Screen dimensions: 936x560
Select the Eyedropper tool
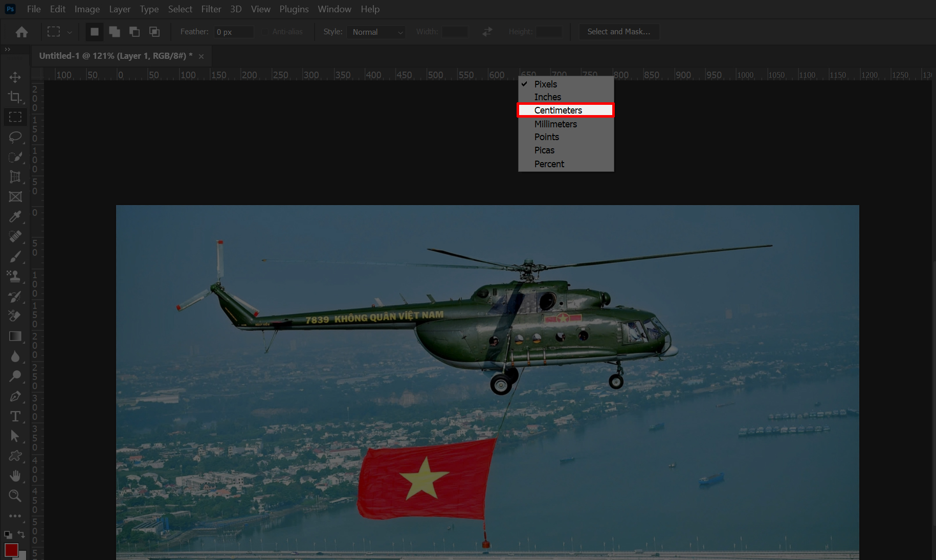coord(15,217)
